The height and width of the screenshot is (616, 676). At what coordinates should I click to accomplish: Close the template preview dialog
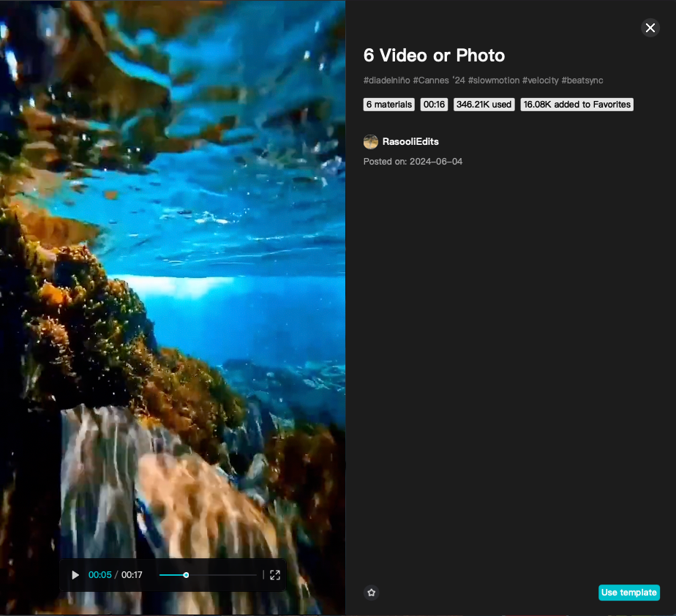(650, 28)
